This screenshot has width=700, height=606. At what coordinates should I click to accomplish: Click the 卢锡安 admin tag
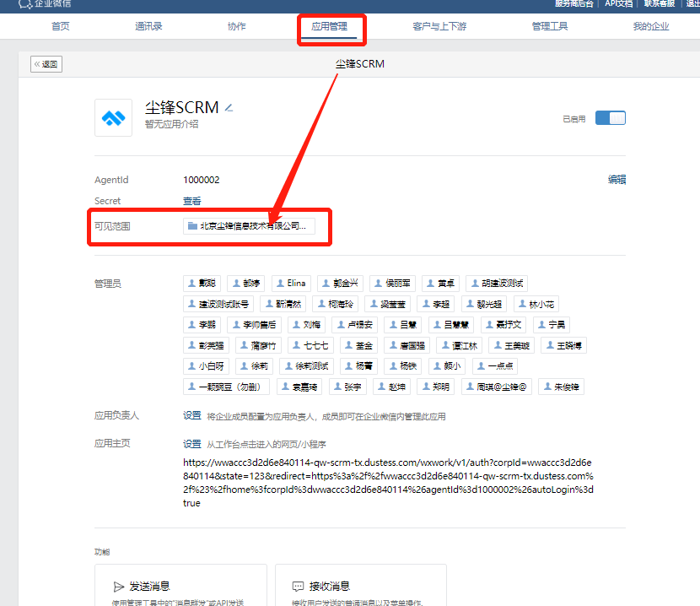355,325
